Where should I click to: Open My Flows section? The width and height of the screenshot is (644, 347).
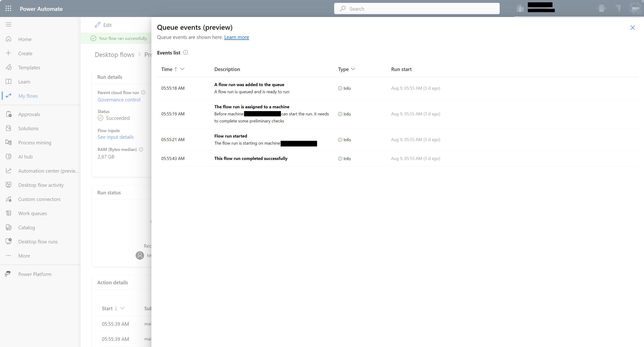28,96
